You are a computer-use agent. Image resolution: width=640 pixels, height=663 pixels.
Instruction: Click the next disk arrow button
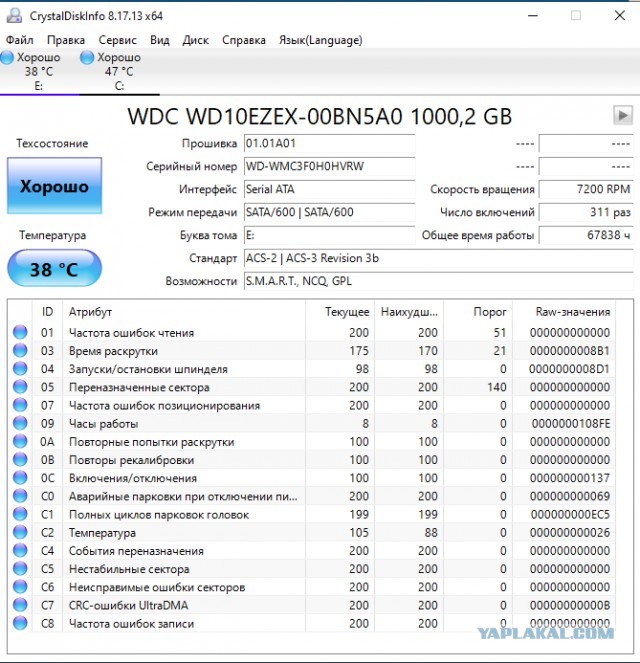623,115
